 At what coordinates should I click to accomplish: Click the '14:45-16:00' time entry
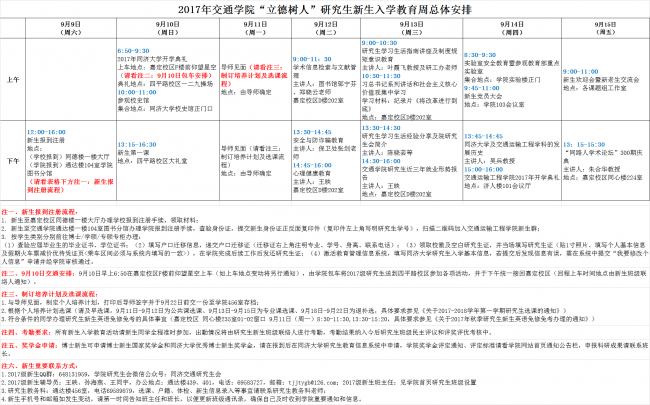(312, 165)
